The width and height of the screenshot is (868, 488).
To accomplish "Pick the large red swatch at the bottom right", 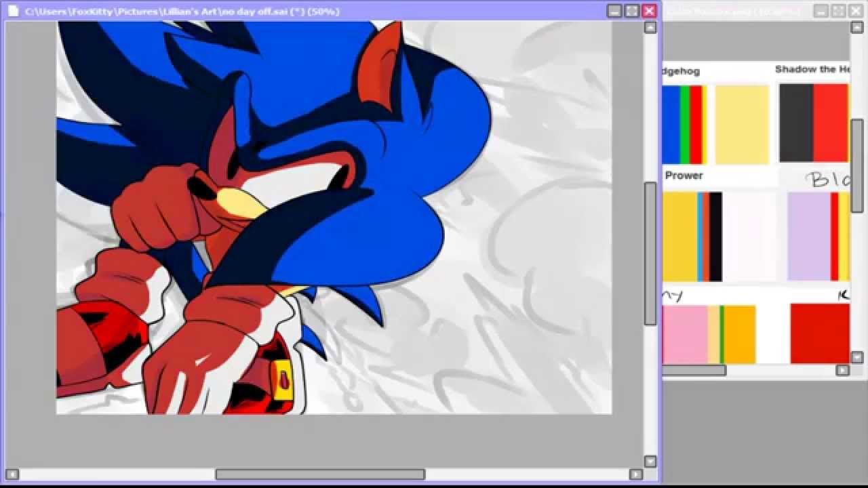I will tap(820, 333).
